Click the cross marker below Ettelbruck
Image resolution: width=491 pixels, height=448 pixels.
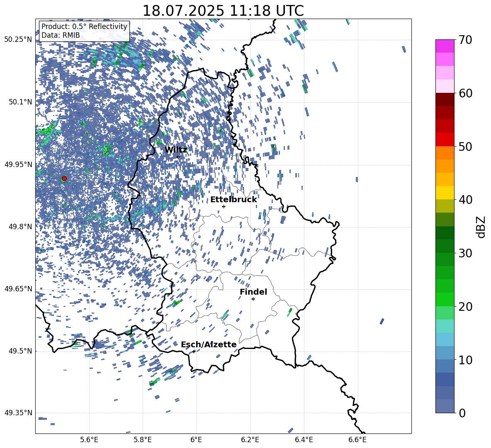(x=224, y=206)
